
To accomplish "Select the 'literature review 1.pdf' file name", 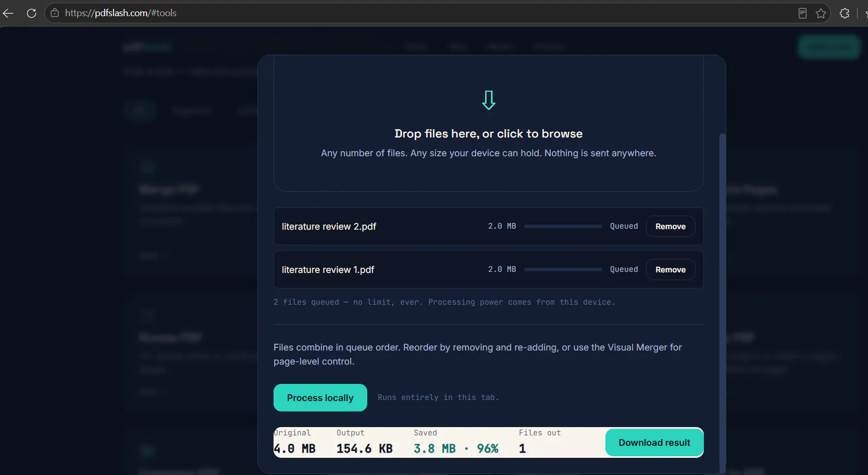I will pyautogui.click(x=328, y=270).
